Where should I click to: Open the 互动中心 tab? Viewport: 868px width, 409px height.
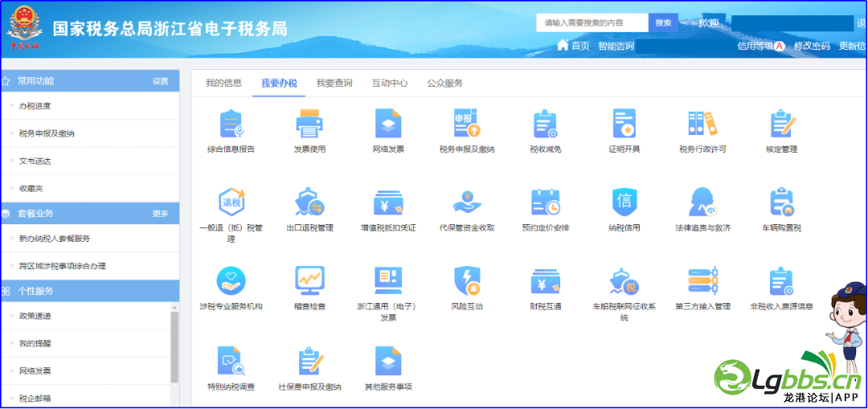point(390,83)
